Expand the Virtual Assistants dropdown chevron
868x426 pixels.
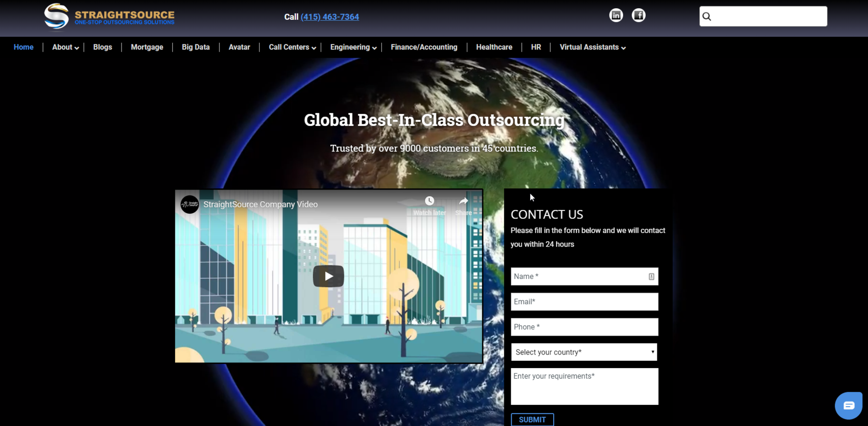pyautogui.click(x=624, y=48)
